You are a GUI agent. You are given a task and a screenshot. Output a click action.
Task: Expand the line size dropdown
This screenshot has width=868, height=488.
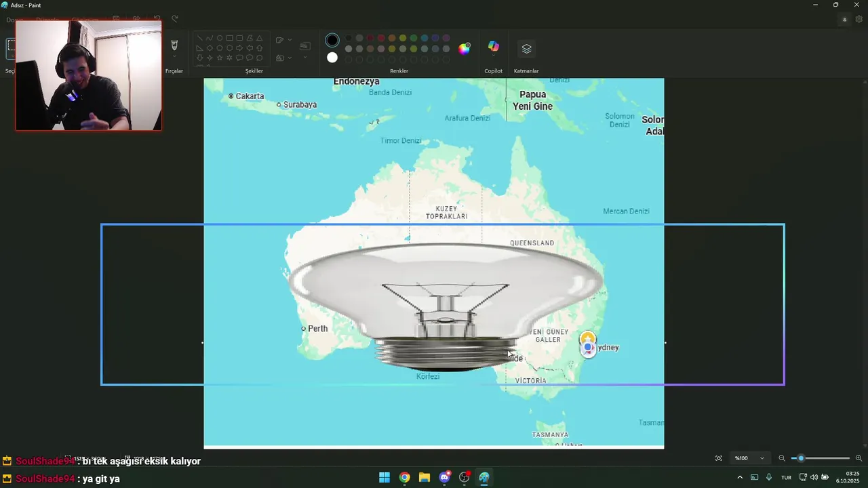pos(305,57)
